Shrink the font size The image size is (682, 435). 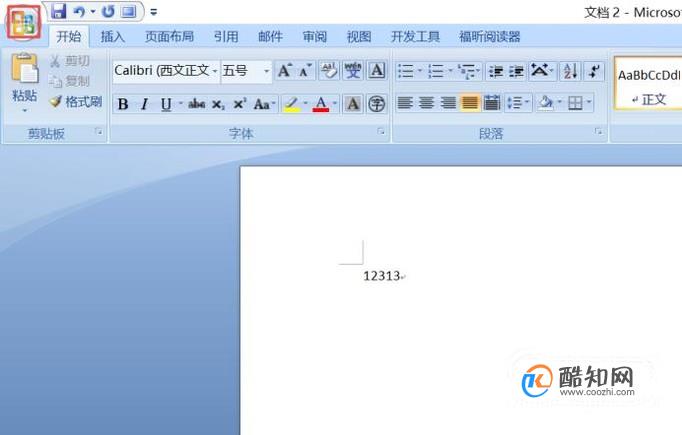tap(305, 70)
